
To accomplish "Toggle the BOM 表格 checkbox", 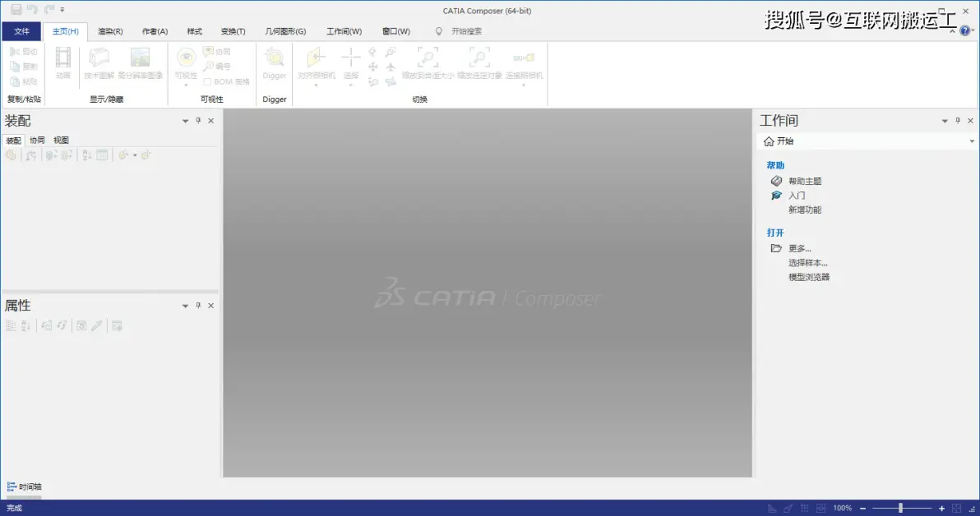I will 207,81.
